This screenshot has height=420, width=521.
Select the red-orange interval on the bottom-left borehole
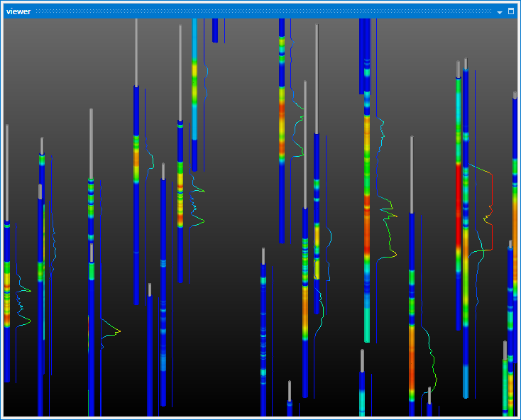(x=7, y=298)
